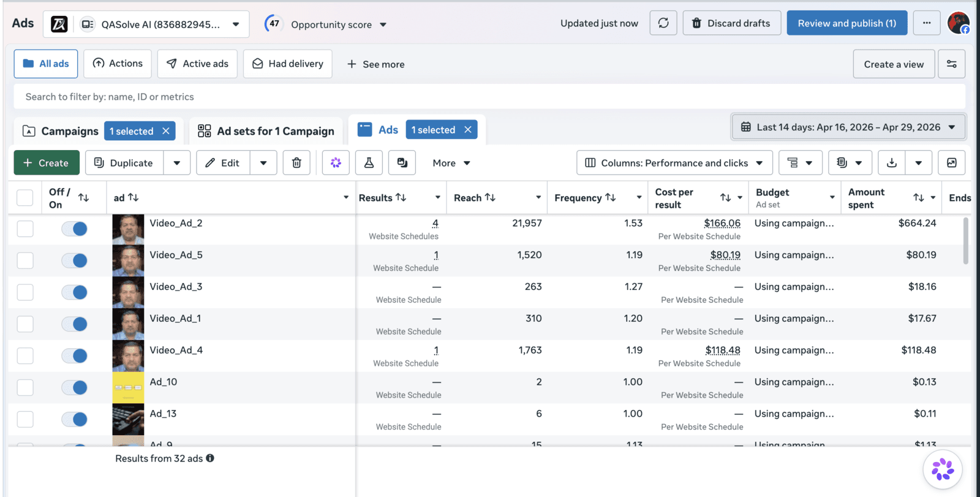Focus the search filter by name field

click(489, 97)
